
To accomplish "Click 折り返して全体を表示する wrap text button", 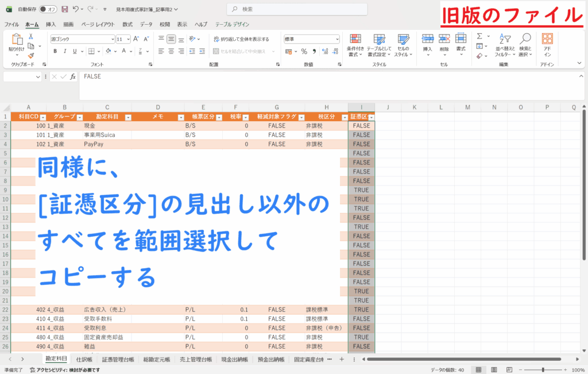I will (x=241, y=39).
